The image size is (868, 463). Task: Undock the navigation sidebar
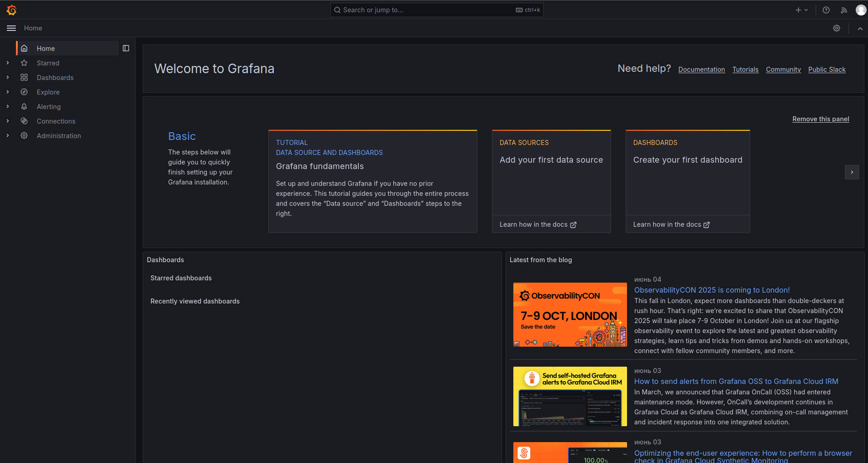click(x=126, y=48)
